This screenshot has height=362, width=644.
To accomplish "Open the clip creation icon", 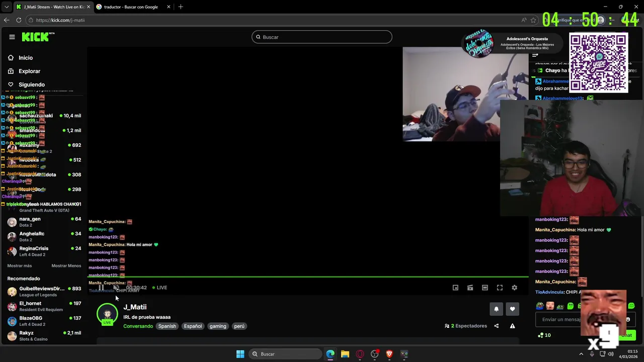I will pyautogui.click(x=470, y=288).
